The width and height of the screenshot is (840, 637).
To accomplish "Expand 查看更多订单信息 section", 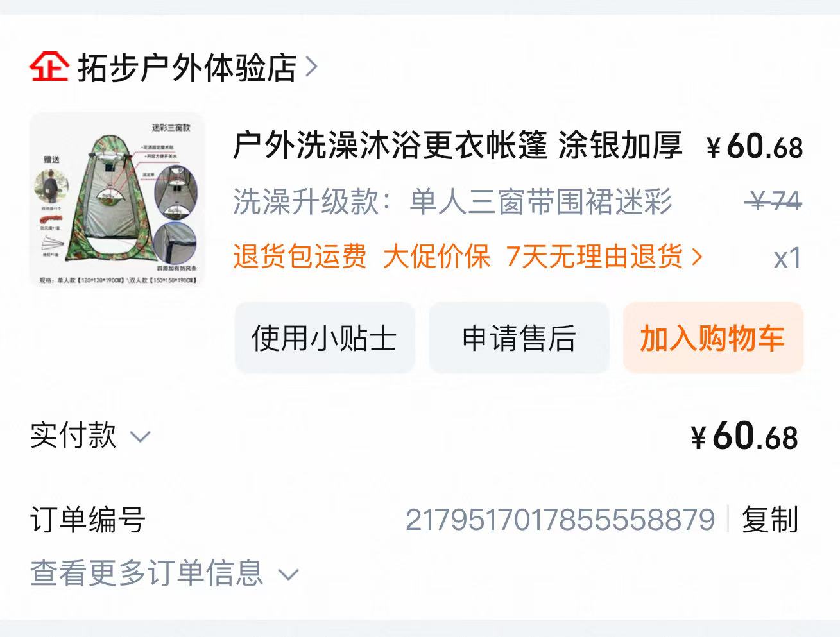I will tap(165, 572).
